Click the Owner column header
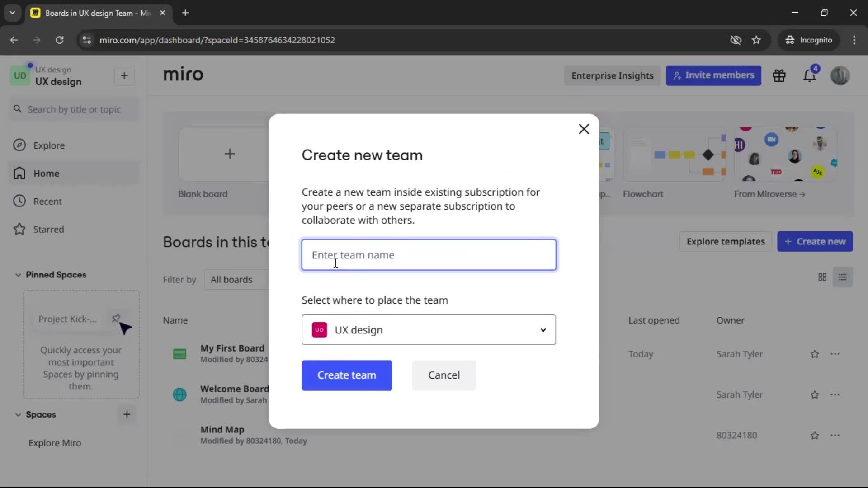Viewport: 868px width, 488px height. click(730, 320)
